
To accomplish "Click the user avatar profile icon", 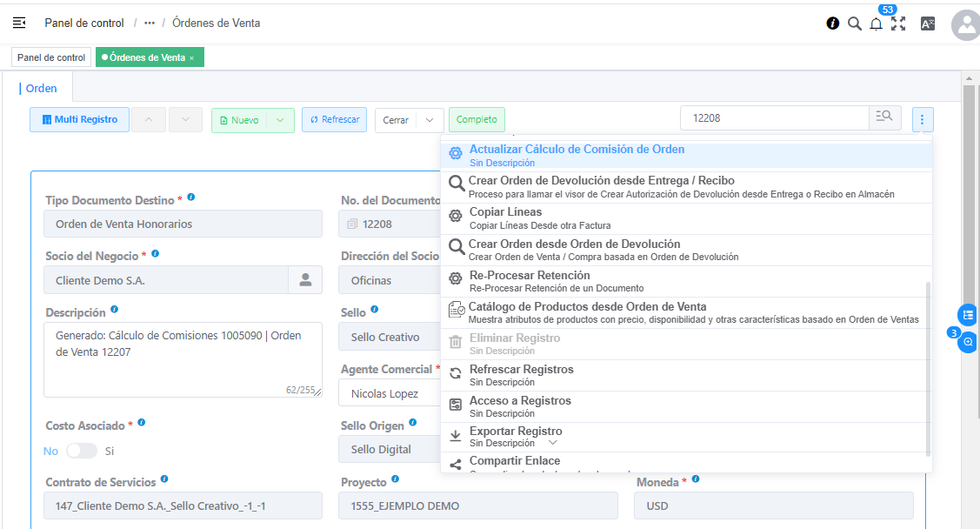I will pos(966,25).
